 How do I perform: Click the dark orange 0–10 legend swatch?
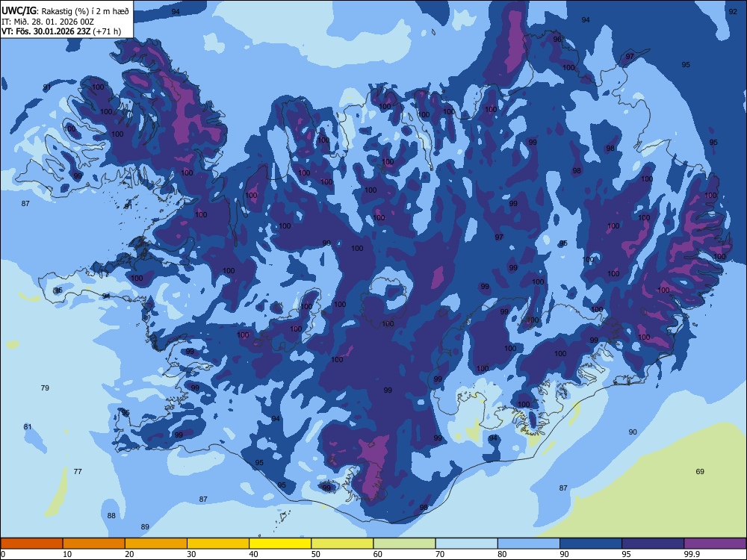click(x=31, y=544)
